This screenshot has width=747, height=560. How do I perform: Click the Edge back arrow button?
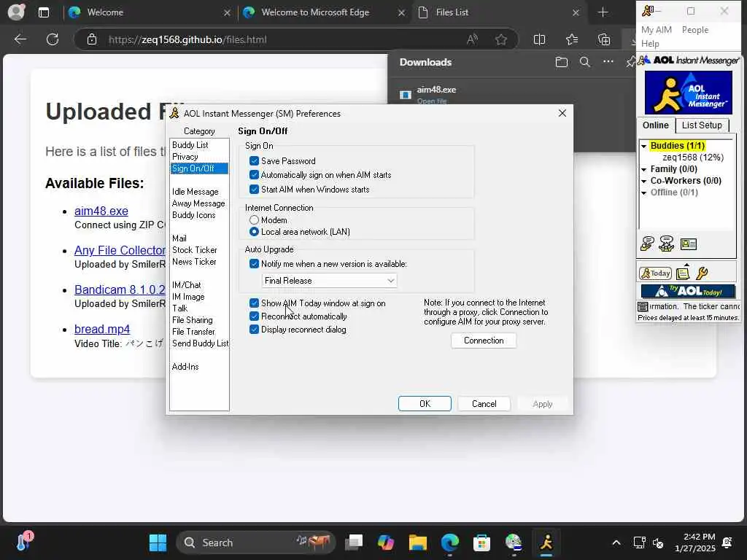[x=20, y=39]
